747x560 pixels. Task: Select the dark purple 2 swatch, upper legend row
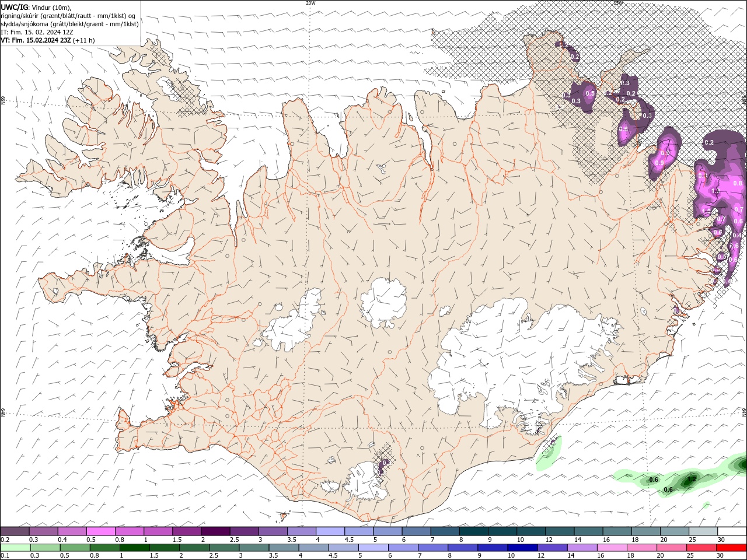click(215, 531)
